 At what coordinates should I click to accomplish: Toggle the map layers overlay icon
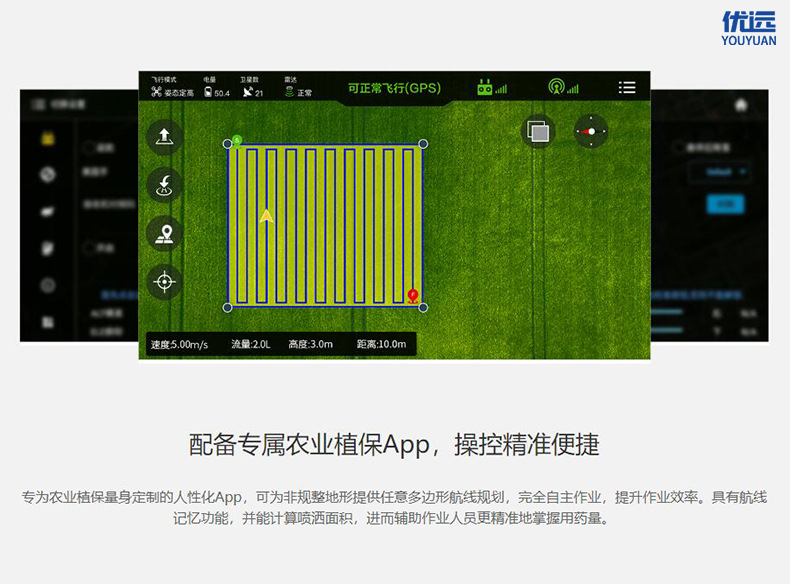[x=538, y=131]
